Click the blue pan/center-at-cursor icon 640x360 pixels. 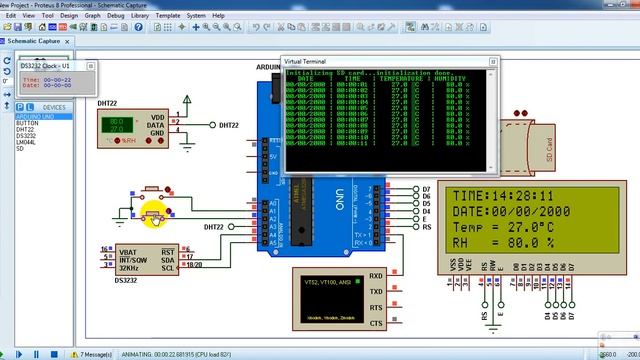(x=196, y=27)
